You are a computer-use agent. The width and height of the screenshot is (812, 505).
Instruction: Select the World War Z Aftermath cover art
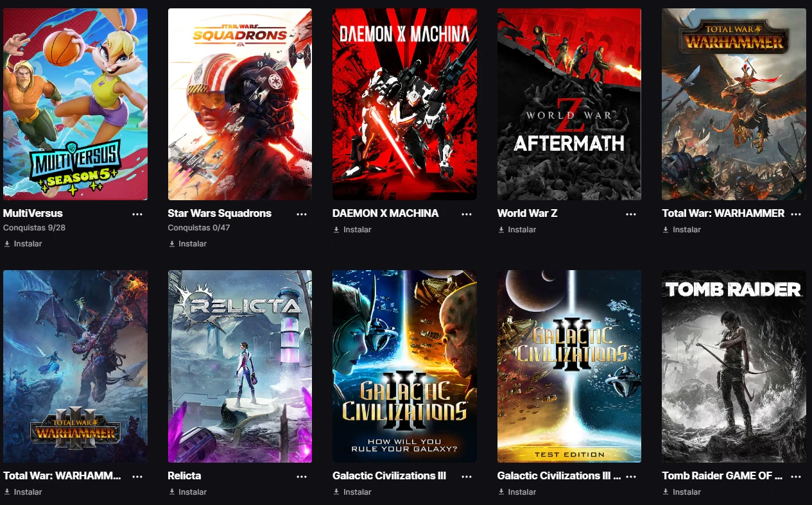coord(569,104)
